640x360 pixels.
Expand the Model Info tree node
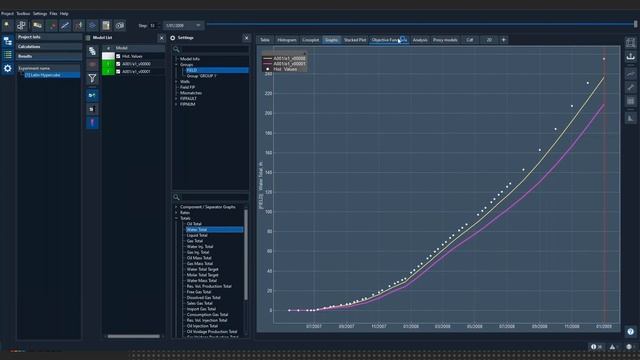tap(176, 59)
